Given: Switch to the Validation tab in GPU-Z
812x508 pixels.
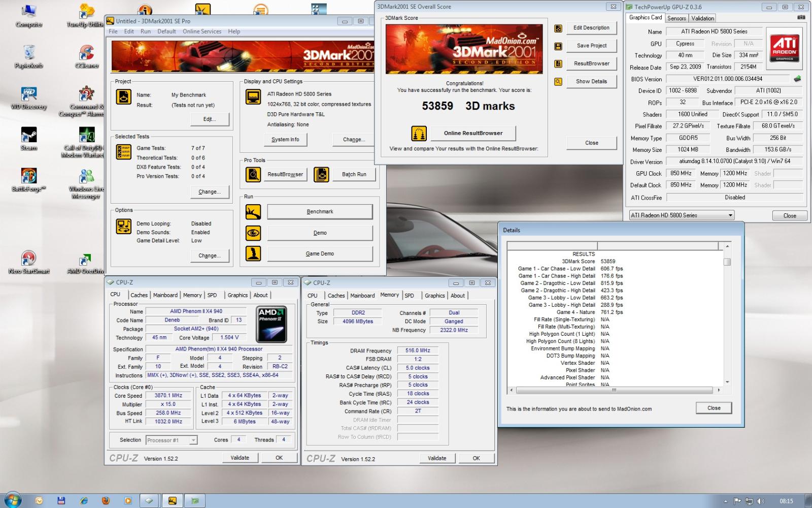Looking at the screenshot, I should click(702, 18).
